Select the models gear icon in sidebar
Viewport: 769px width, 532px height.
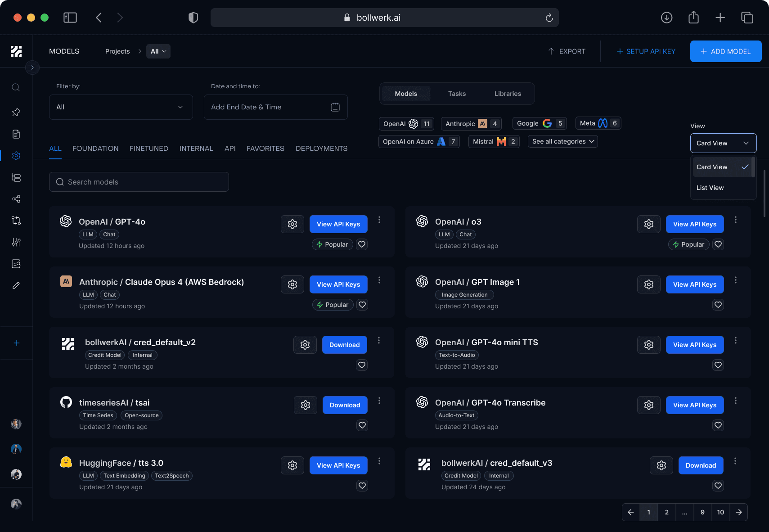coord(16,156)
